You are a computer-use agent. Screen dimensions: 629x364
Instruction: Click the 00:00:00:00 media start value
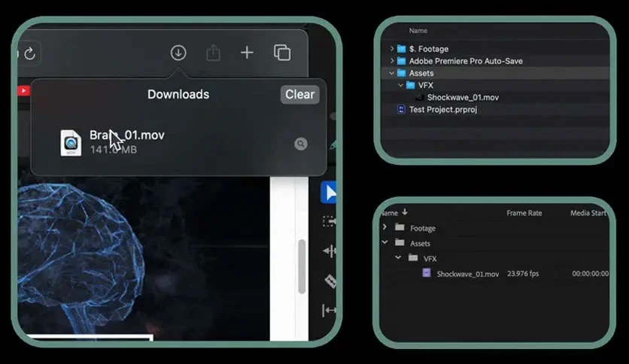click(590, 274)
